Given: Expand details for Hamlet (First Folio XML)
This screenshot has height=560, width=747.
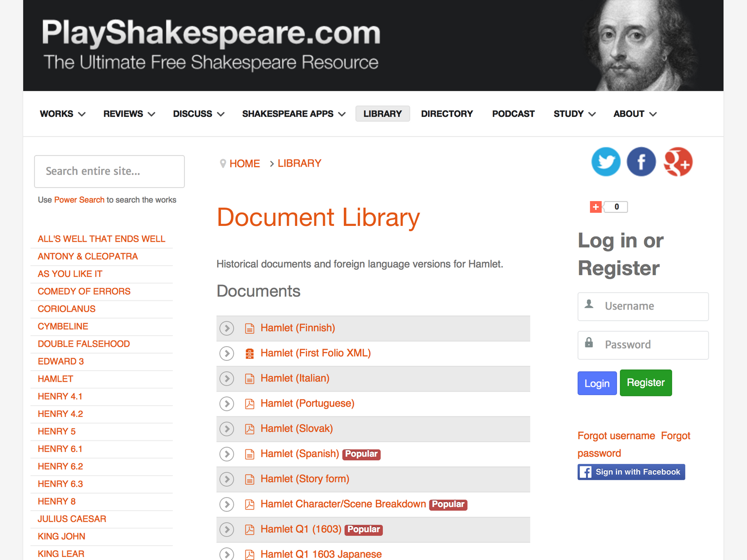Looking at the screenshot, I should (227, 353).
